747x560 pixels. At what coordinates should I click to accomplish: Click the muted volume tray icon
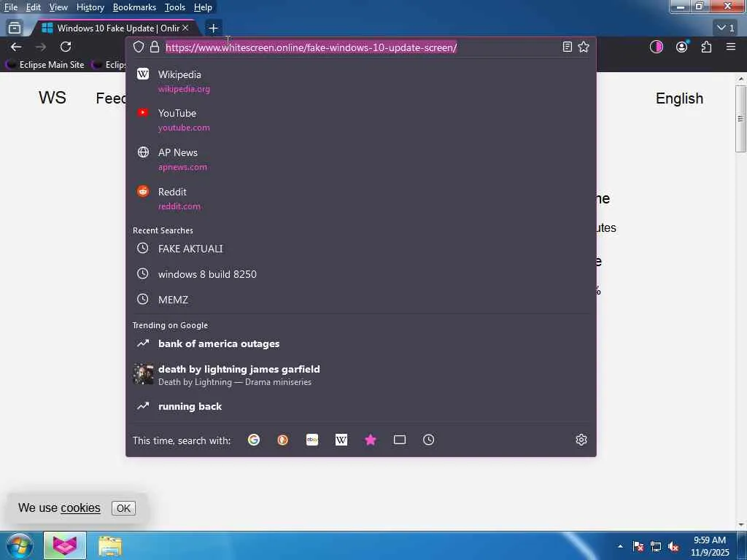pos(673,547)
